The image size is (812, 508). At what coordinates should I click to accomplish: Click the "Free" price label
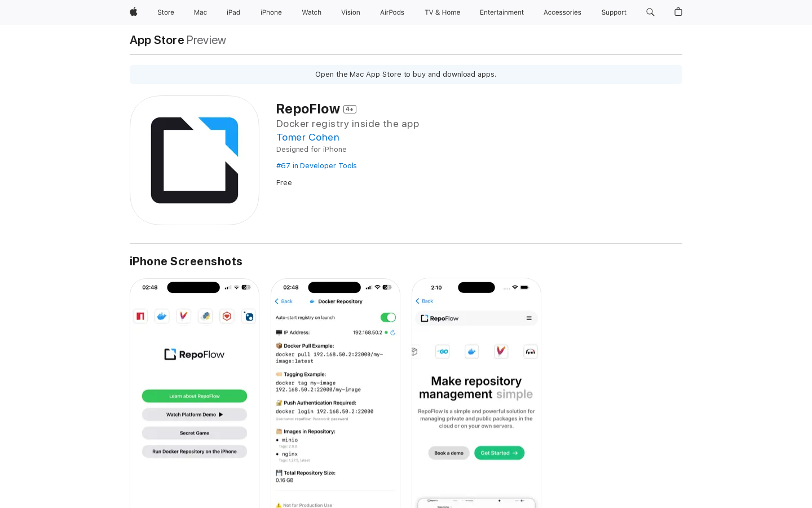[284, 183]
